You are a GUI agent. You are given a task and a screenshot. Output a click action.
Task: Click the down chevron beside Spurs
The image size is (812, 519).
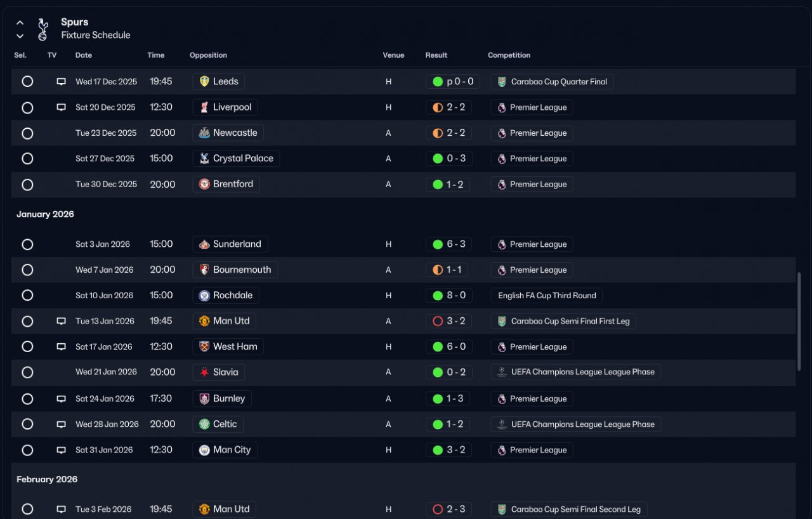coord(20,36)
